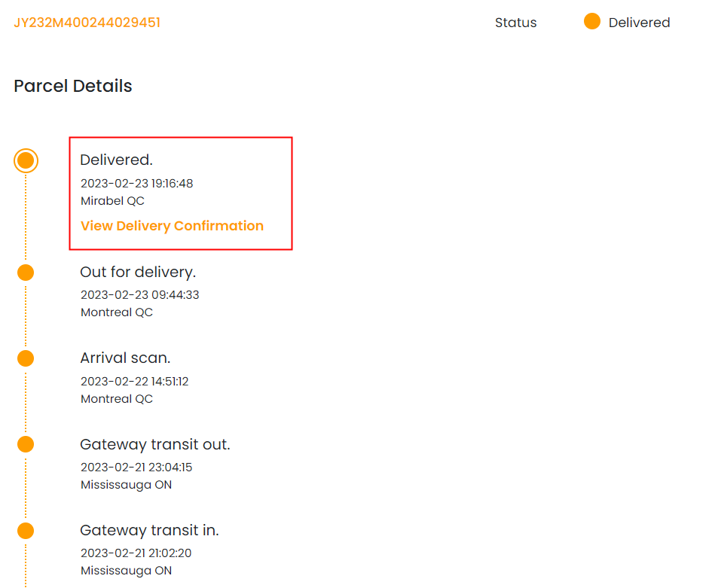The width and height of the screenshot is (712, 588).
Task: Click the "Out for delivery." event title
Action: coord(138,272)
